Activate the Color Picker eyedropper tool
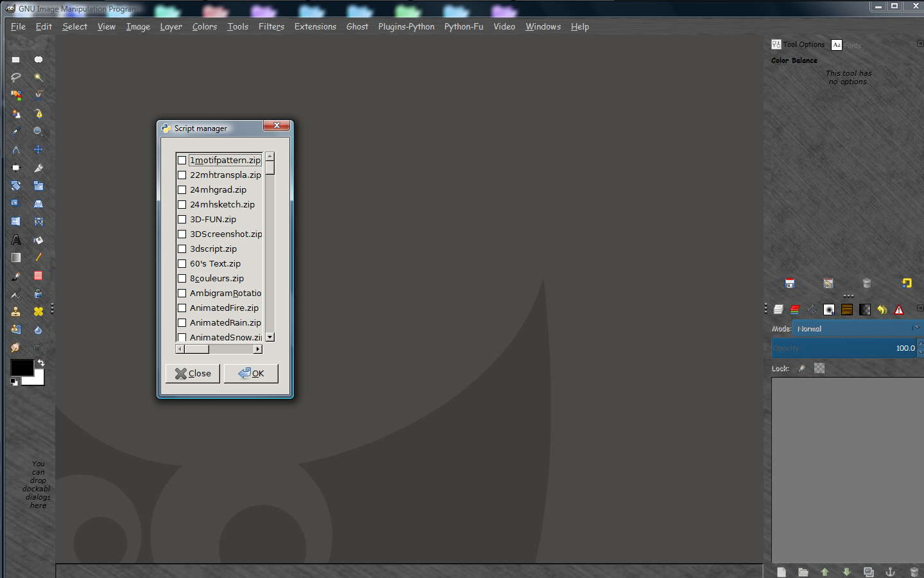The height and width of the screenshot is (578, 924). [x=16, y=132]
